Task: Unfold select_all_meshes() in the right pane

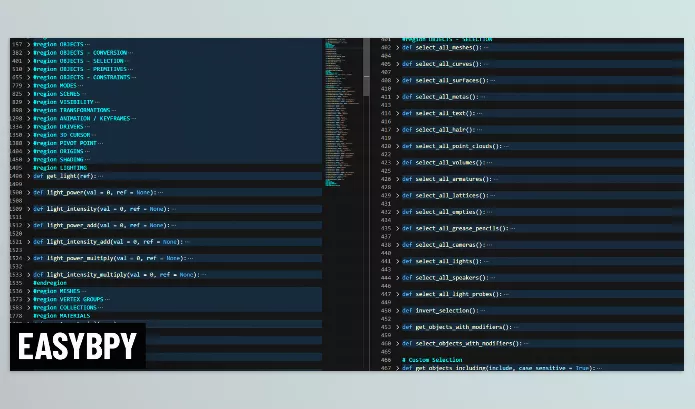Action: pyautogui.click(x=398, y=47)
